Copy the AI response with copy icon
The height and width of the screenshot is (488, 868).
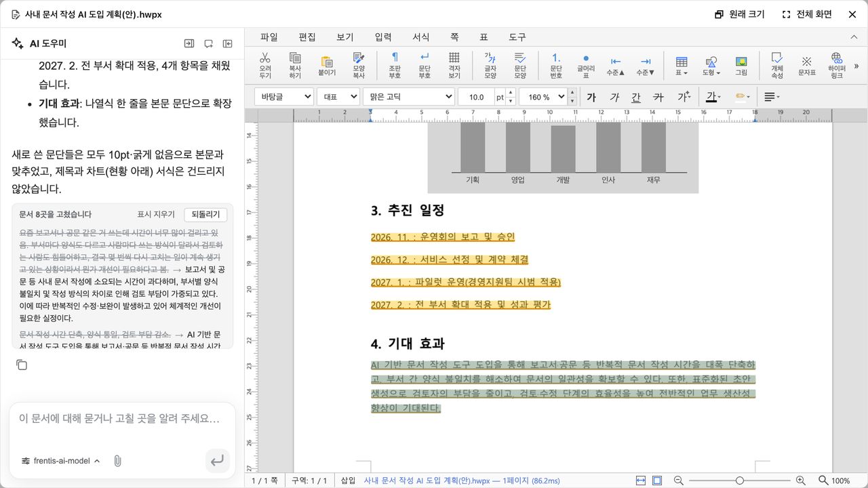click(x=22, y=365)
